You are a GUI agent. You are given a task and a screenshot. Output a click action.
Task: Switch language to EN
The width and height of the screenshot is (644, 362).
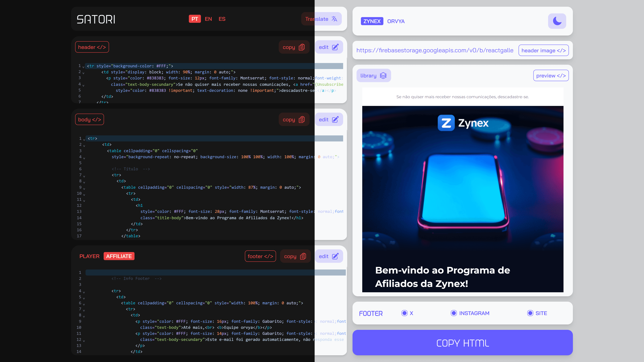[x=208, y=19]
